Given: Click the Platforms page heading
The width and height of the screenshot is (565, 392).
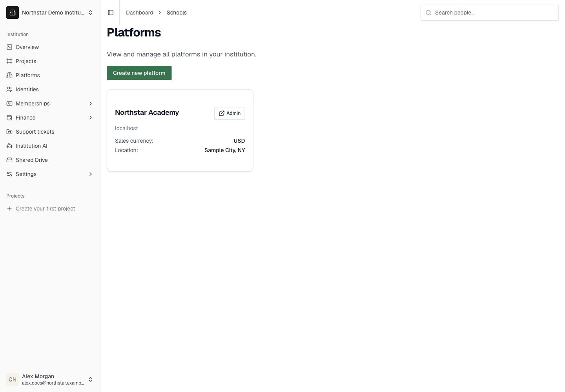Looking at the screenshot, I should tap(134, 32).
